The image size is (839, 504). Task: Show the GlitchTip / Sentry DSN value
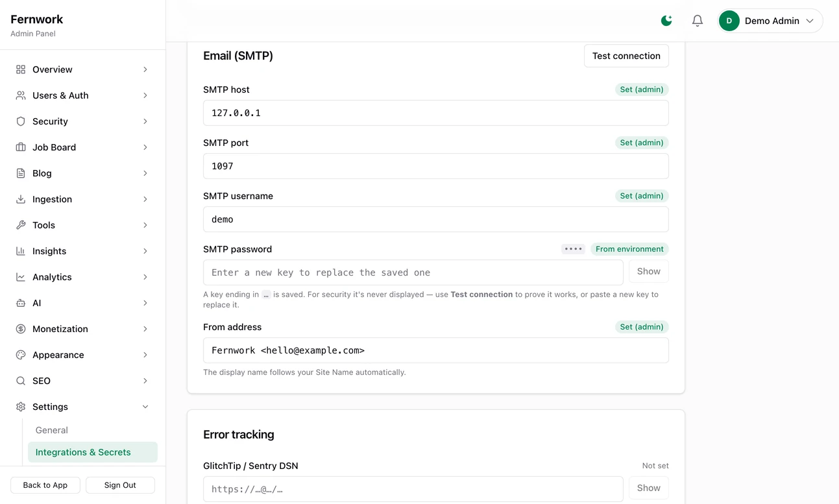coord(649,488)
